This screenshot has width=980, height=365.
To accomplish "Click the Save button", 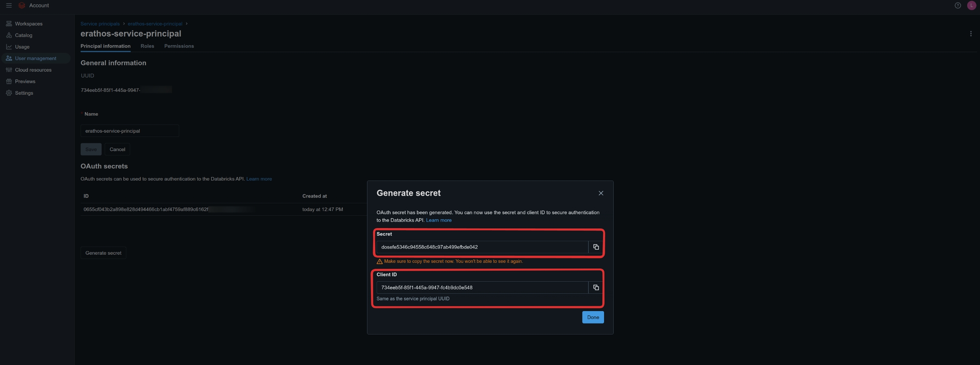I will [x=91, y=149].
